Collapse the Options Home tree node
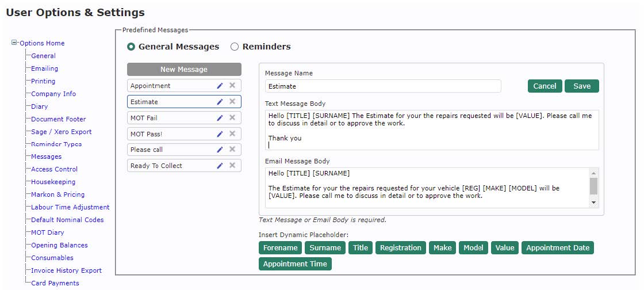 [x=14, y=43]
